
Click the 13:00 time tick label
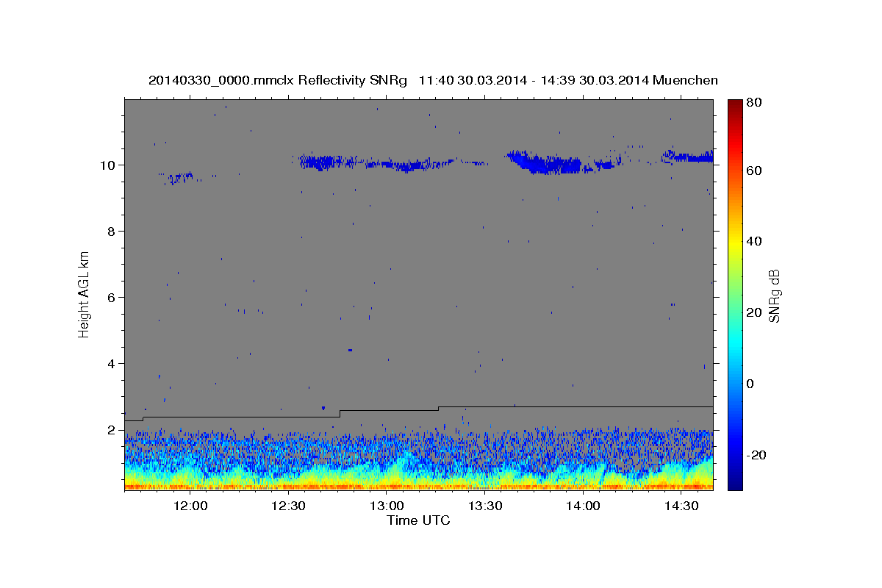(387, 506)
